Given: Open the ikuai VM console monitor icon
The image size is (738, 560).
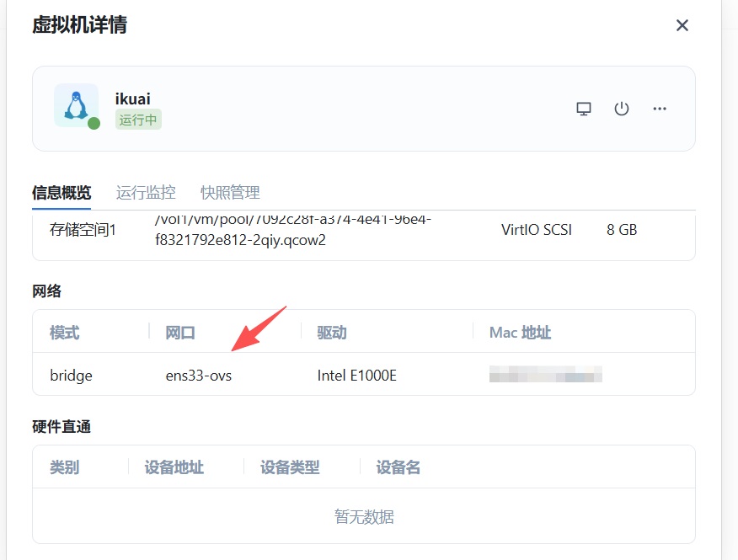Looking at the screenshot, I should click(x=584, y=109).
